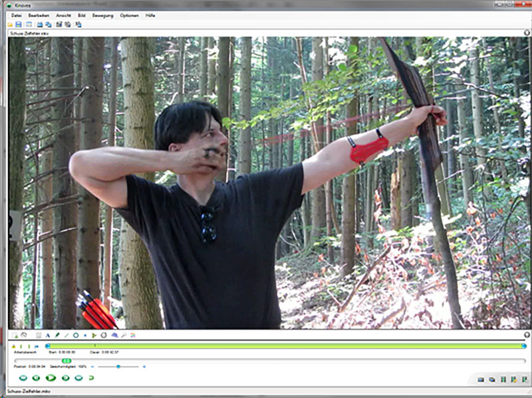Click the Hilfe menu

[150, 15]
